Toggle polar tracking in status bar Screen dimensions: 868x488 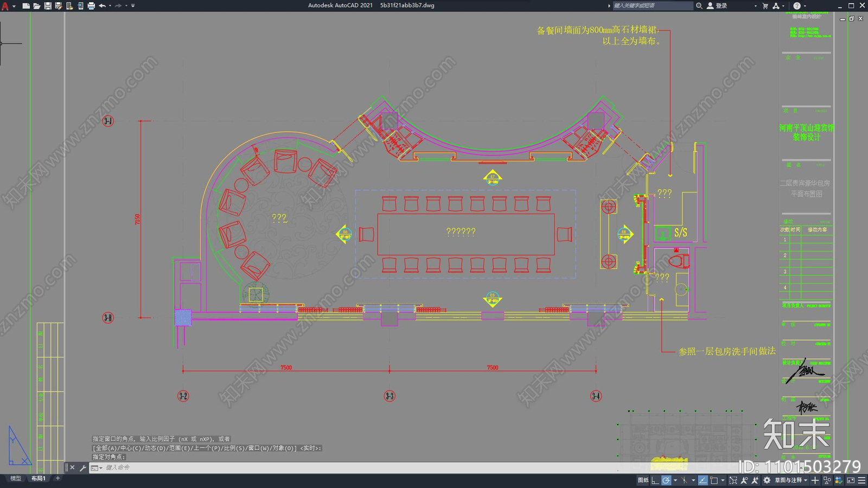(666, 480)
